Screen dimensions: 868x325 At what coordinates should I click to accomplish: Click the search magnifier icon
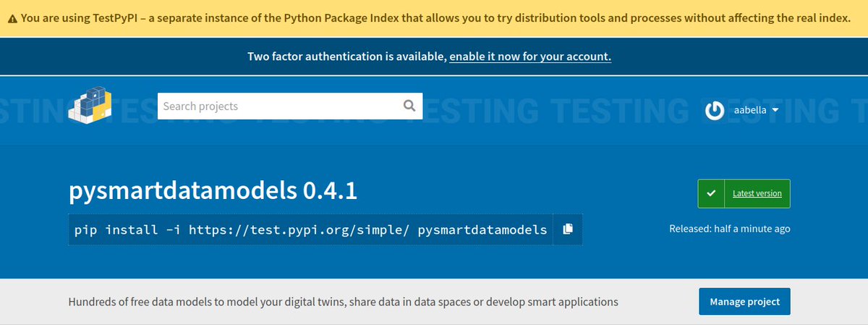coord(409,106)
